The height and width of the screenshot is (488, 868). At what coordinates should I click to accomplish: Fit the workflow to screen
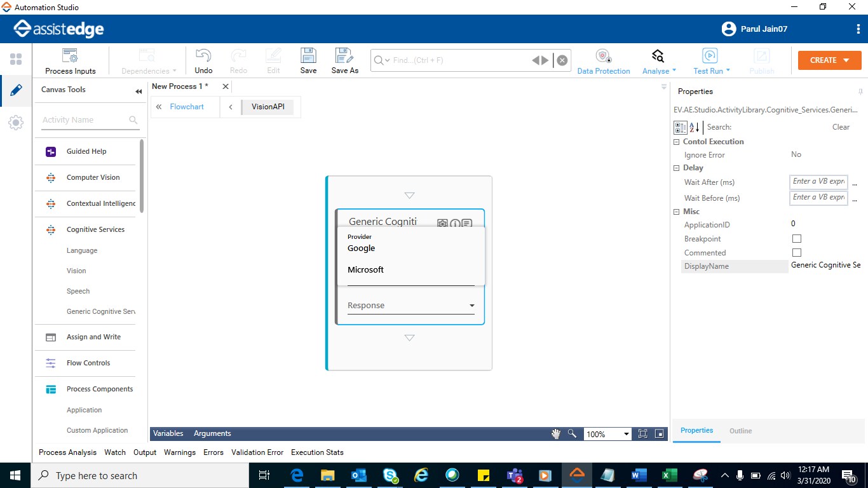pyautogui.click(x=642, y=433)
